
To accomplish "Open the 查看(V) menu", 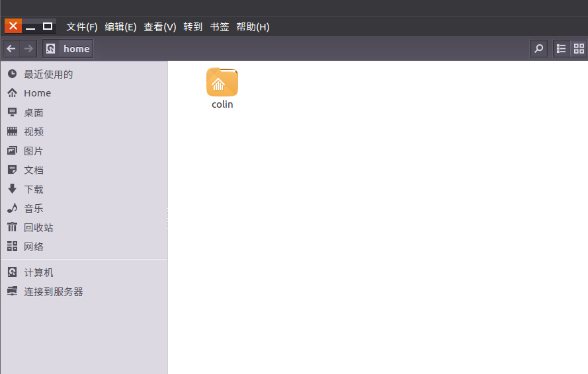I will pos(160,27).
